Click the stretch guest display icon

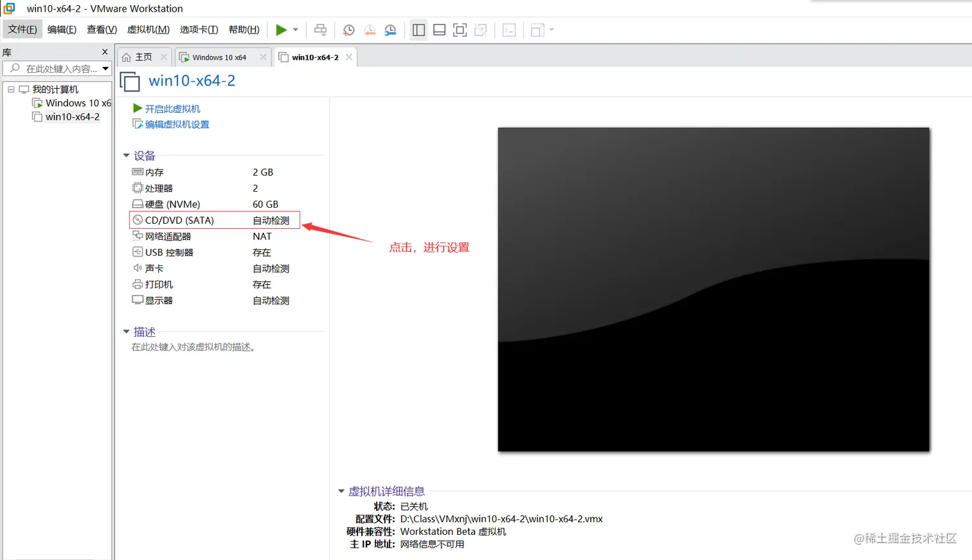point(537,30)
